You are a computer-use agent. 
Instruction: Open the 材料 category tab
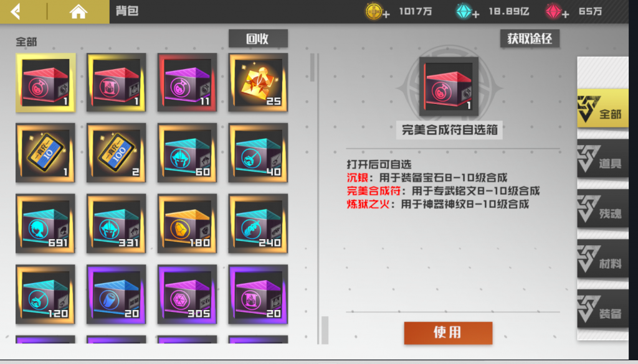click(x=602, y=259)
